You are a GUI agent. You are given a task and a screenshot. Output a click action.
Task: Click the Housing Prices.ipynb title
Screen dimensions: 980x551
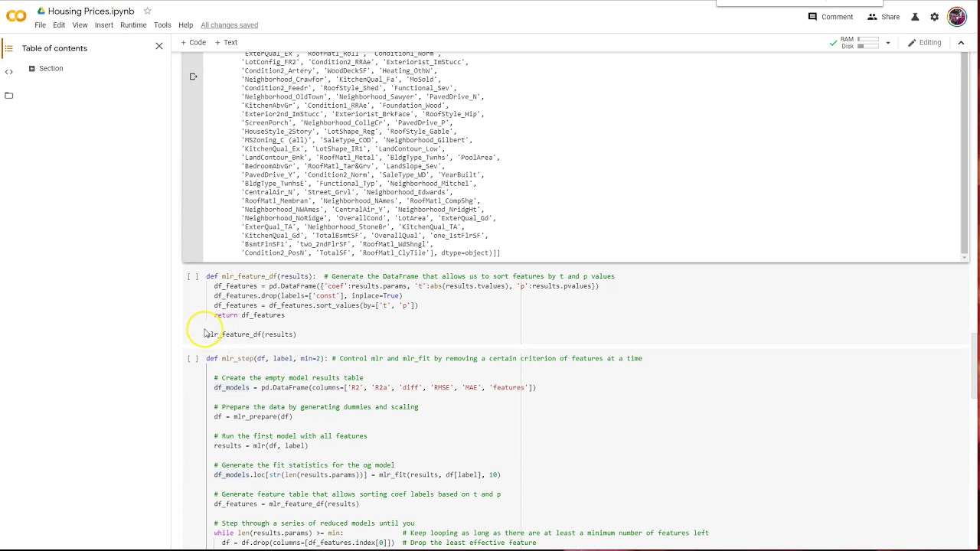pos(91,11)
